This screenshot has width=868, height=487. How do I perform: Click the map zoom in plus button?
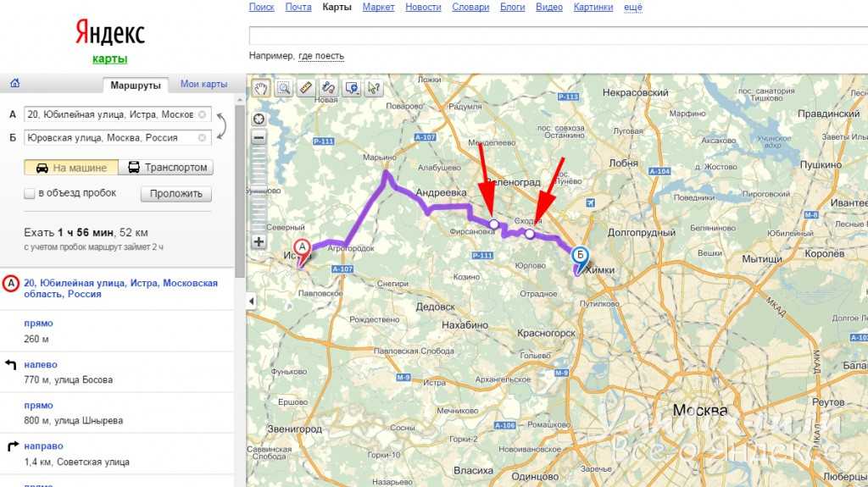pos(259,241)
